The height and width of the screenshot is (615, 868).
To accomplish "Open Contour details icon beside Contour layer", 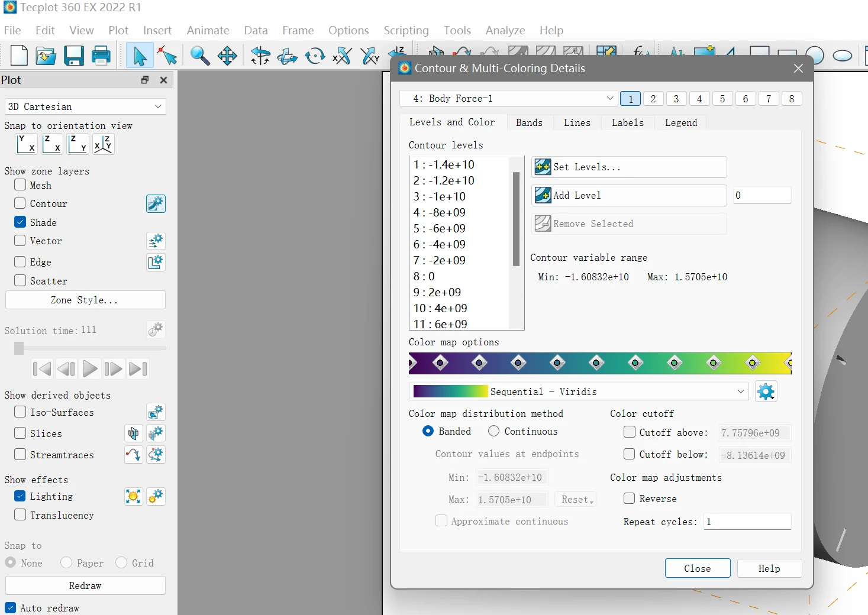I will 156,204.
